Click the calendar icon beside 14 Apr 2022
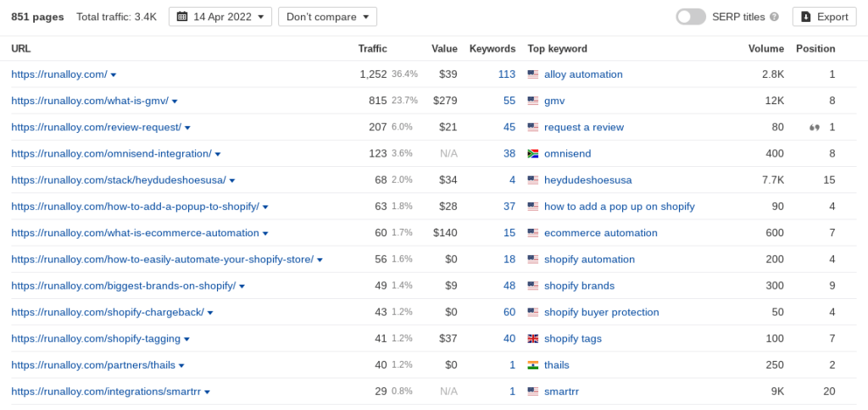Screen dimensions: 868x410 [x=182, y=17]
